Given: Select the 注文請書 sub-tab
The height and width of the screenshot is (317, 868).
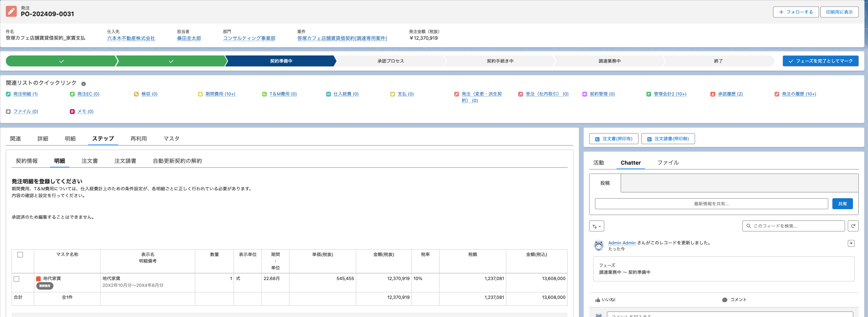Looking at the screenshot, I should 125,161.
